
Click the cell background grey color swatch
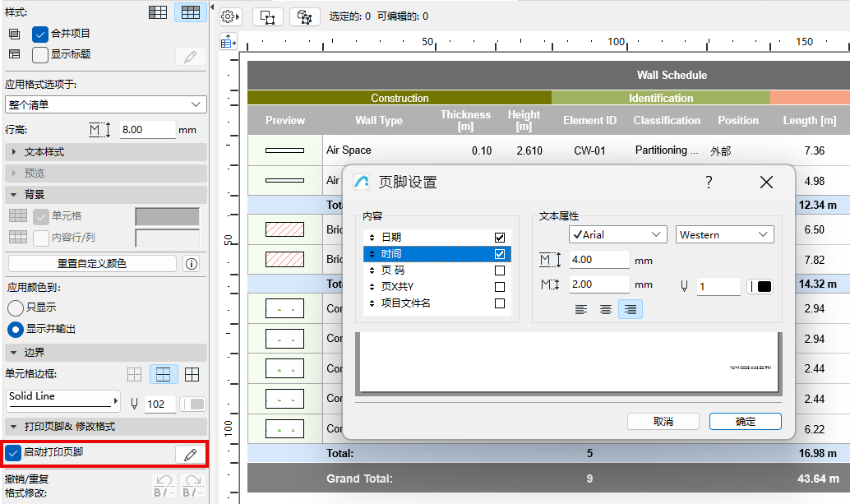(167, 217)
